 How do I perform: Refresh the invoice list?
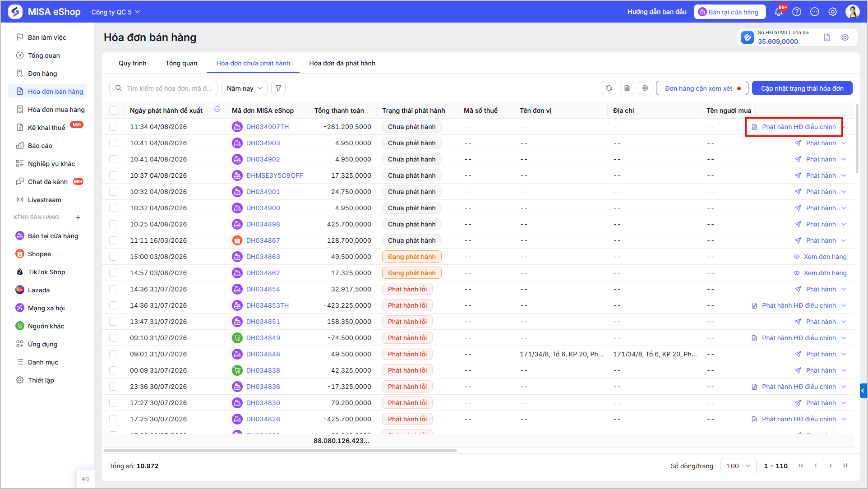click(x=609, y=88)
